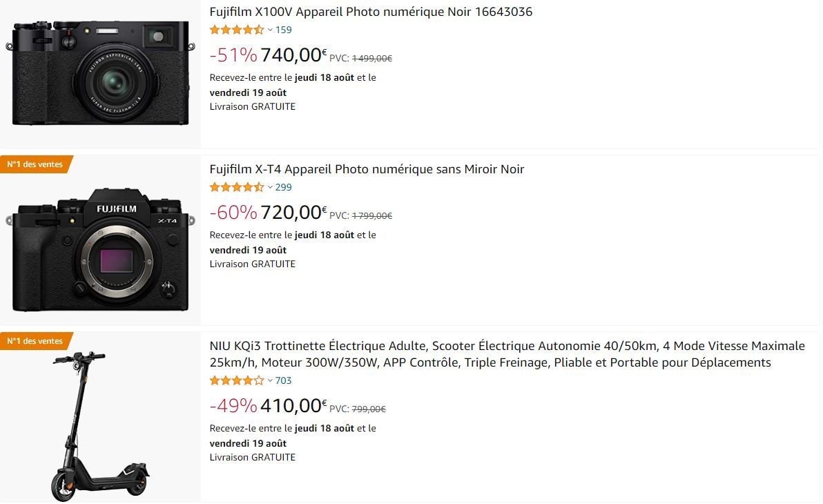Click the 720,00€ price of the X-T4
Viewport: 823px width, 504px height.
click(293, 212)
